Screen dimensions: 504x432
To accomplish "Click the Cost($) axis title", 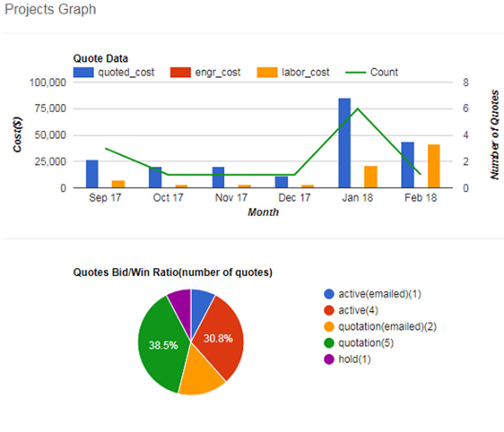I will coord(17,135).
